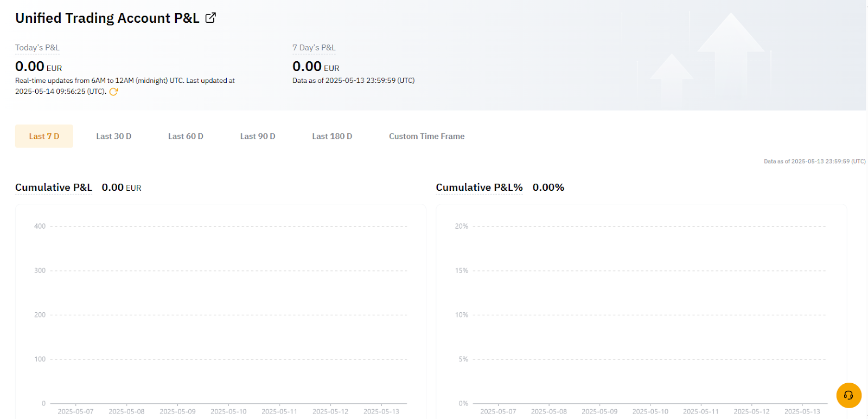Image resolution: width=868 pixels, height=419 pixels.
Task: Click 2025-05-13 on the Cumulative P&L% chart axis
Action: pyautogui.click(x=802, y=411)
